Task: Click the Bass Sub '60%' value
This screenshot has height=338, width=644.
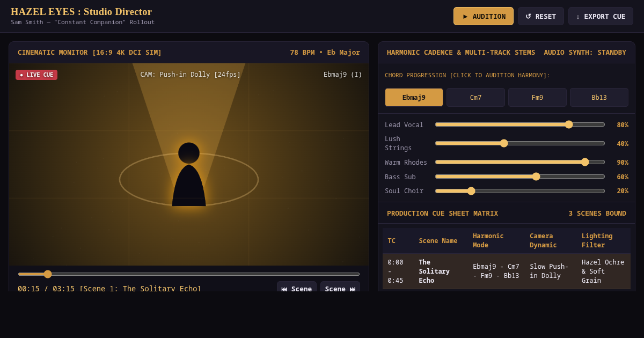Action: pos(623,177)
